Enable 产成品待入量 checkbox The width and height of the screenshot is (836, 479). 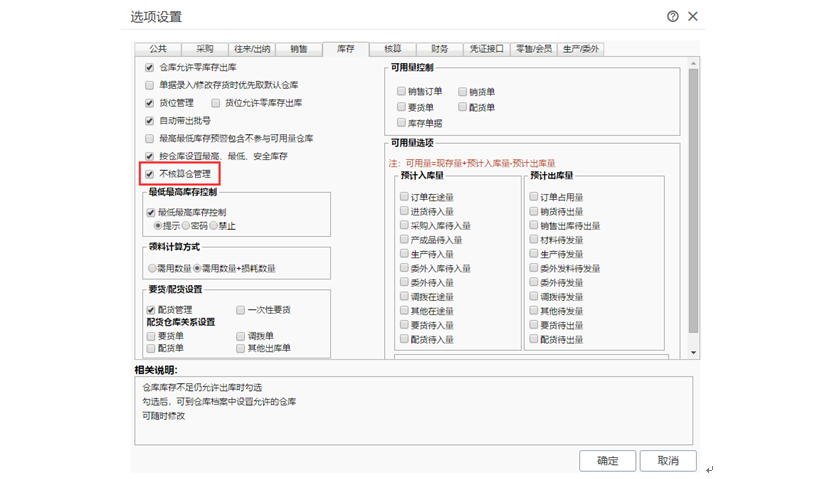[404, 240]
